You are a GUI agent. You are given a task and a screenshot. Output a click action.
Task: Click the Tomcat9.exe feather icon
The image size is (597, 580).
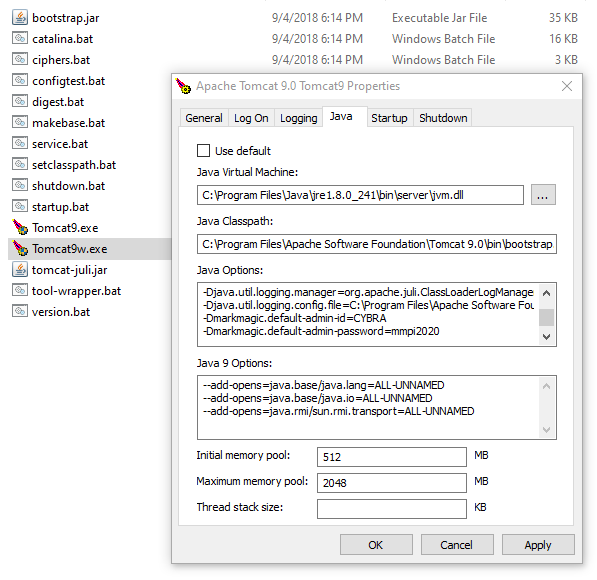click(x=20, y=227)
